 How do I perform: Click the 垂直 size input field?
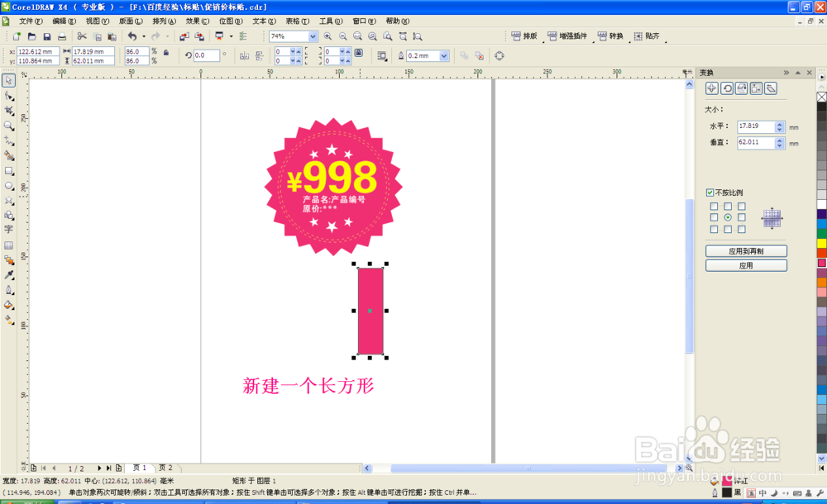(758, 141)
